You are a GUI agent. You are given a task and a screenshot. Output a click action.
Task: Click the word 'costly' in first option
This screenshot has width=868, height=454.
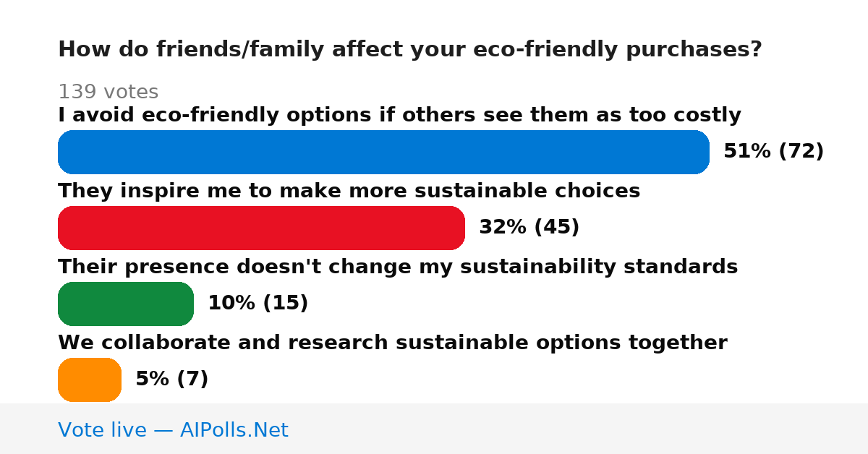tap(709, 115)
